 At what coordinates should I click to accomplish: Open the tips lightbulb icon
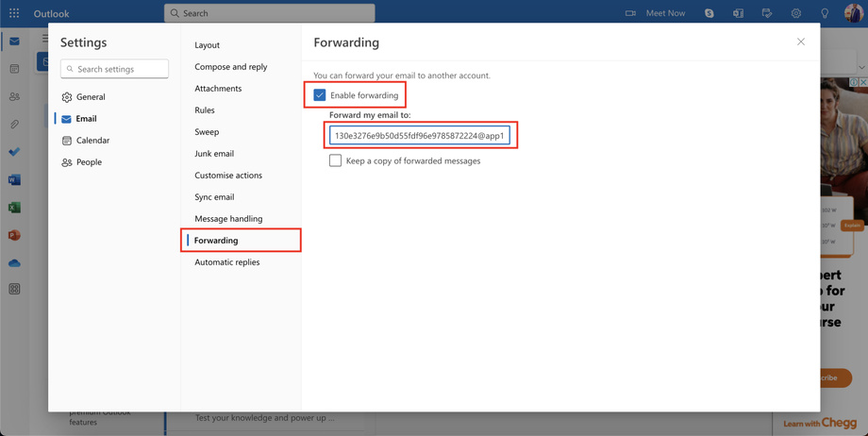825,13
